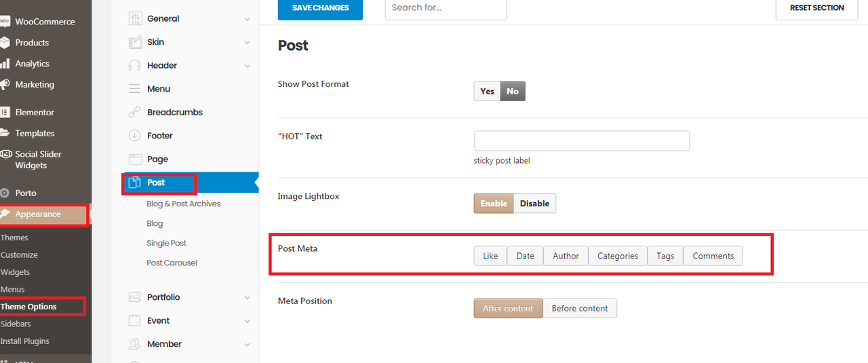Toggle Comments in Post Meta
The height and width of the screenshot is (363, 868).
(713, 256)
